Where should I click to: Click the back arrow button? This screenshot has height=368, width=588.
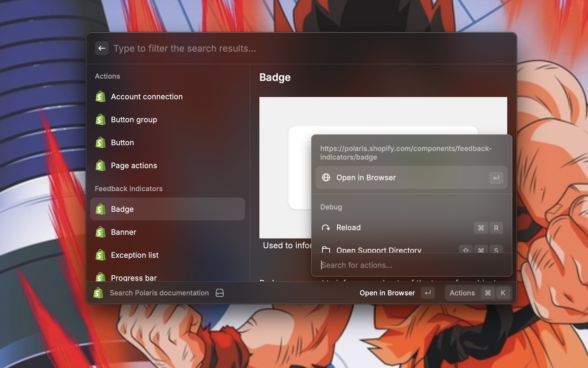pyautogui.click(x=102, y=48)
